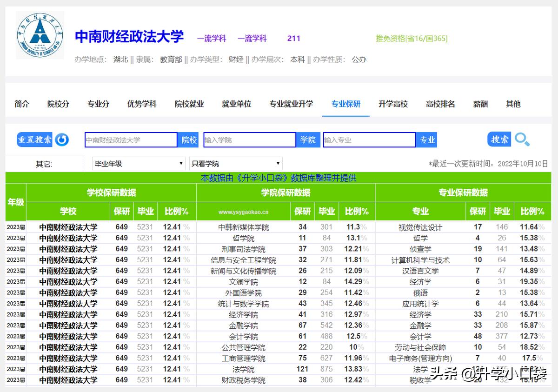Click the school name input showing 中南财经政法大学
The width and height of the screenshot is (558, 392).
(130, 139)
